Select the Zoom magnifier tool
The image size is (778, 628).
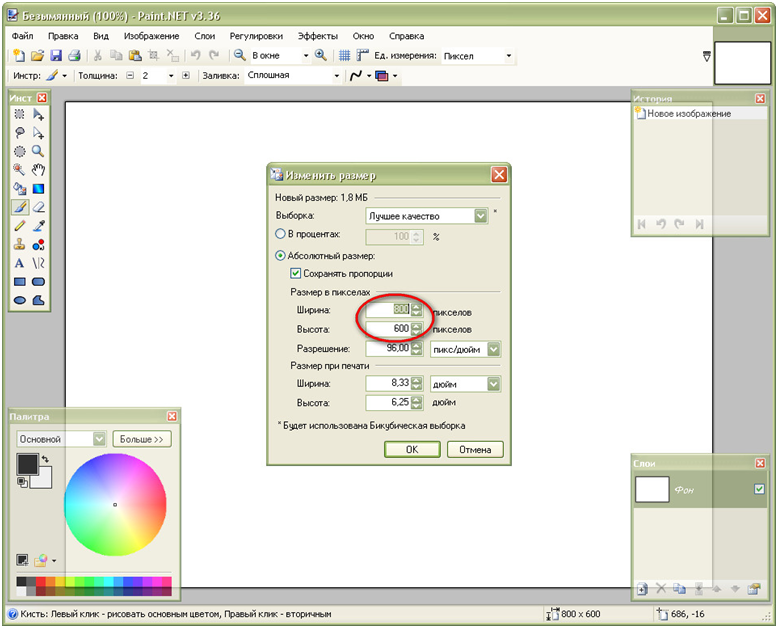[x=38, y=151]
